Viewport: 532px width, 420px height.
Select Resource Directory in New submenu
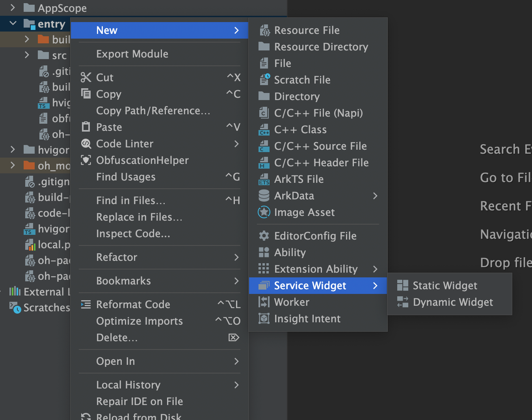(x=321, y=47)
